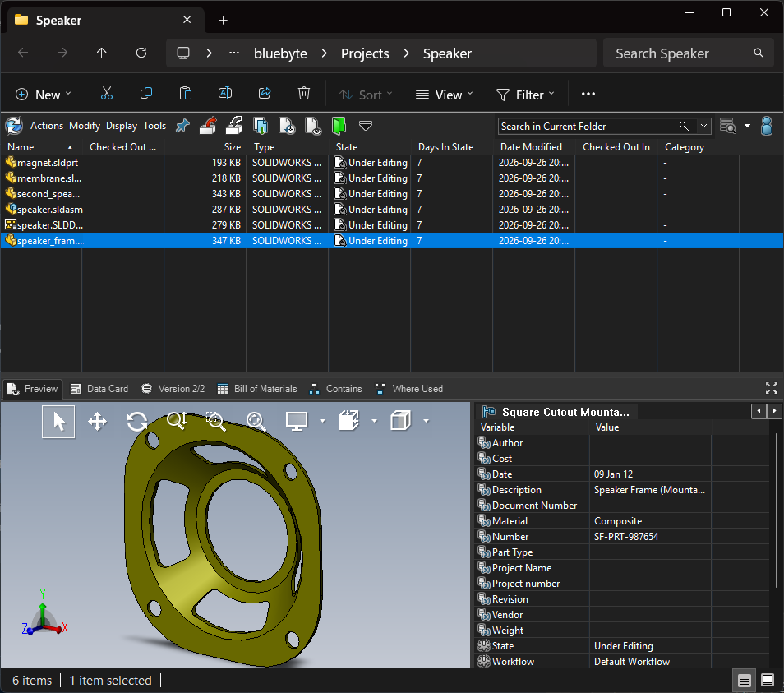Open the New dropdown menu
The width and height of the screenshot is (784, 693).
click(x=44, y=95)
